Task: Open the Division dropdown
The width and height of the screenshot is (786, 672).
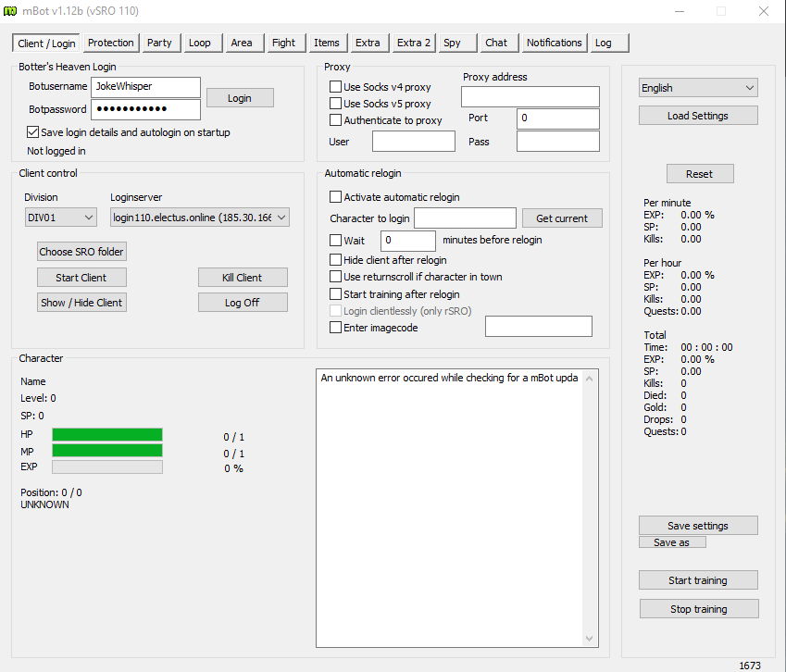Action: coord(60,217)
